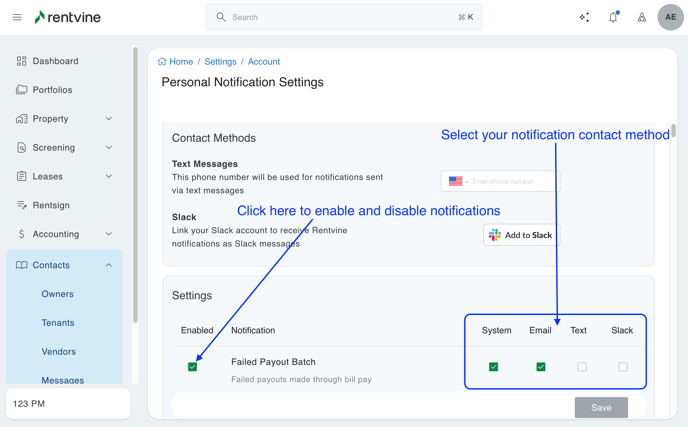Collapse the Contacts sidebar section

coord(108,265)
